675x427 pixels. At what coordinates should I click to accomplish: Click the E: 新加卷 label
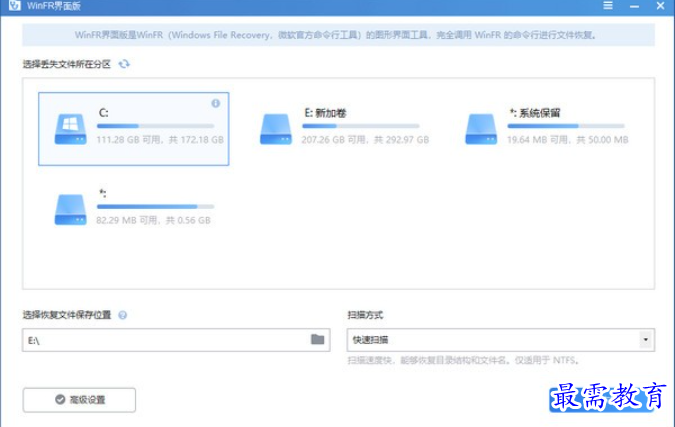click(x=325, y=113)
